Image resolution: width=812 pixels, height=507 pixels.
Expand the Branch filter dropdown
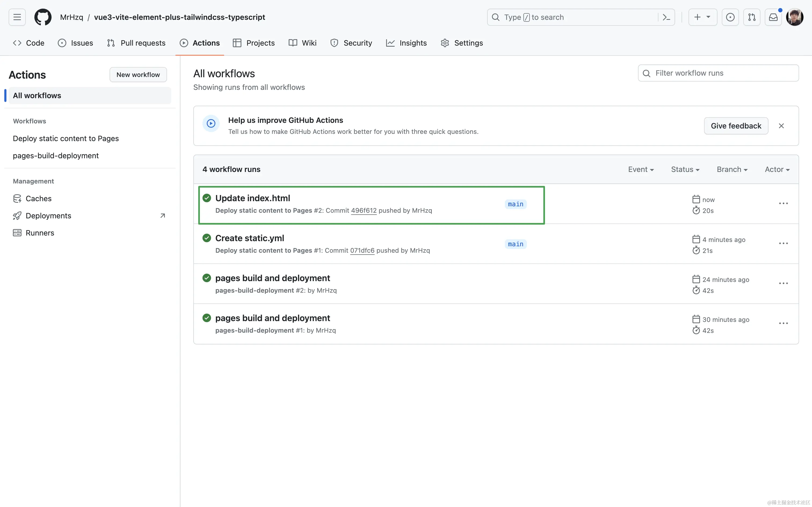coord(732,169)
